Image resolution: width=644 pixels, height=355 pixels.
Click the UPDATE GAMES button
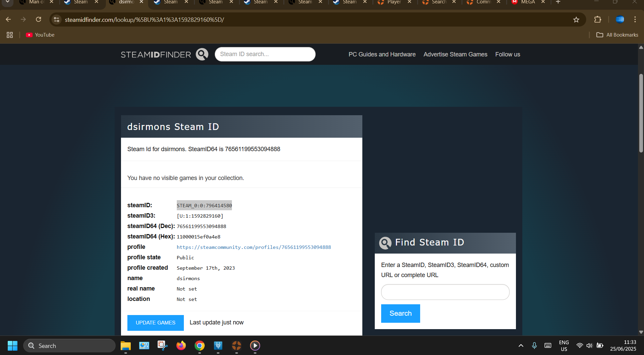(156, 323)
